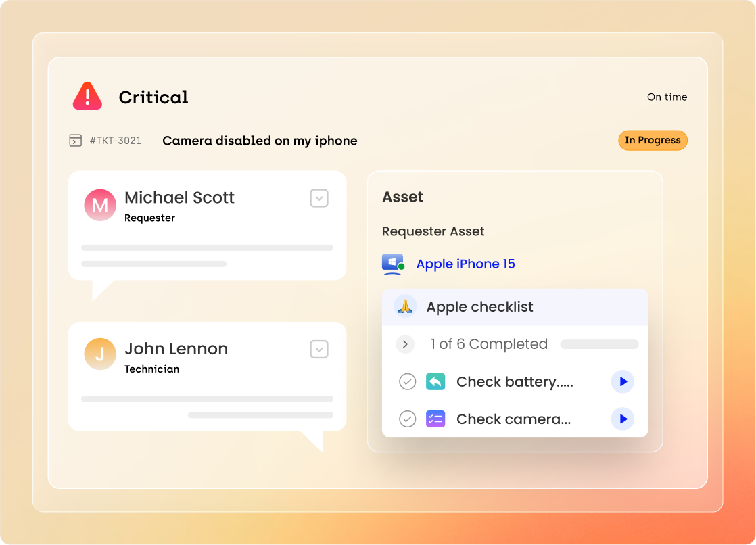This screenshot has height=545, width=756.
Task: Expand the 1 of 6 Completed section
Action: point(405,344)
